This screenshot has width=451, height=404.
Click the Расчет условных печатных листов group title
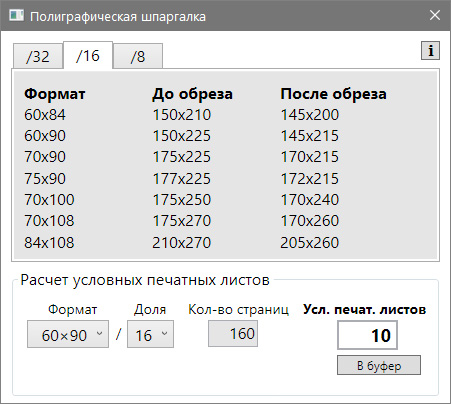tap(145, 280)
